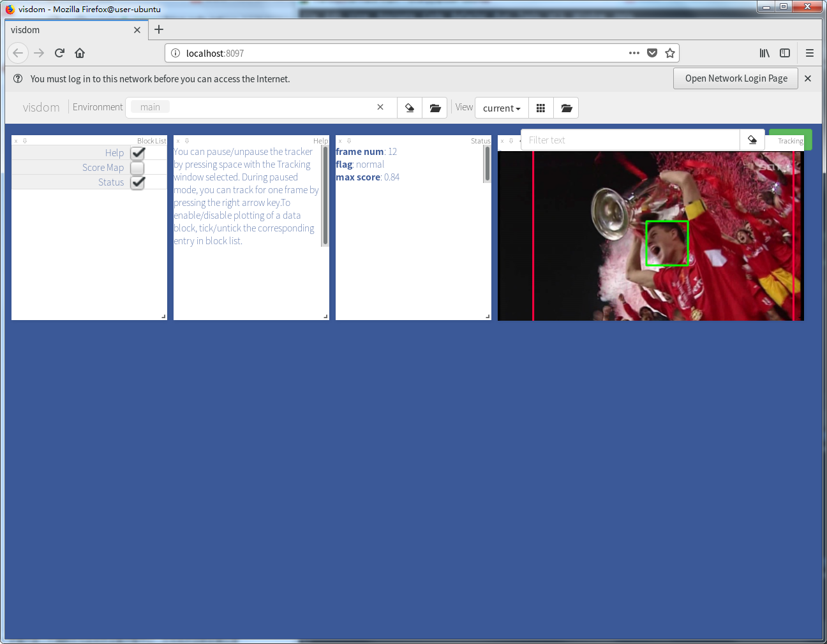
Task: Untick the Help checkbox
Action: pyautogui.click(x=137, y=152)
